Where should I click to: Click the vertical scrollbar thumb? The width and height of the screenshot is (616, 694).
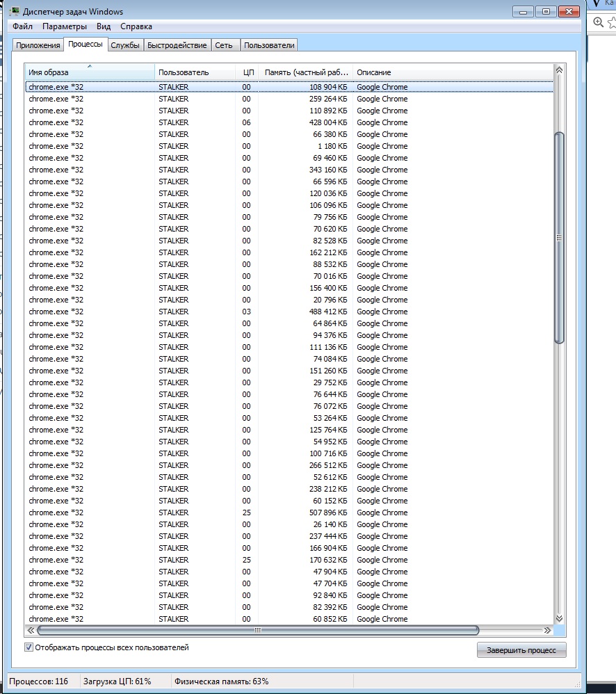click(x=560, y=238)
